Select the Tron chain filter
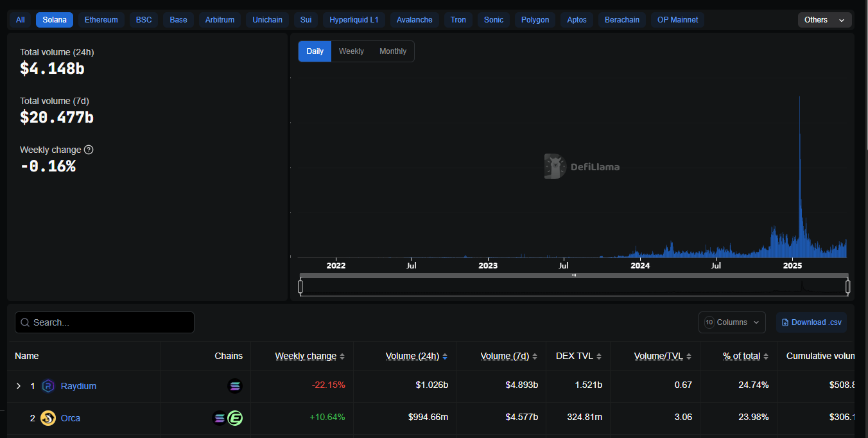This screenshot has height=438, width=868. 458,20
